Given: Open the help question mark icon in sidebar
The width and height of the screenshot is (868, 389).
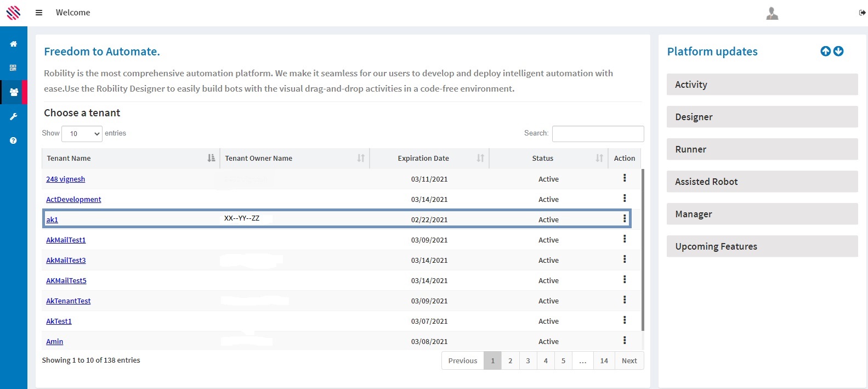Looking at the screenshot, I should 13,140.
